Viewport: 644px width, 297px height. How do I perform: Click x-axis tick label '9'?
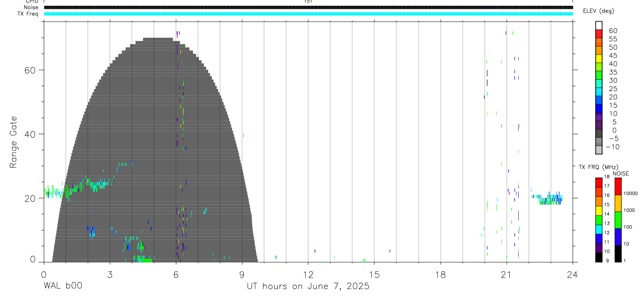242,274
